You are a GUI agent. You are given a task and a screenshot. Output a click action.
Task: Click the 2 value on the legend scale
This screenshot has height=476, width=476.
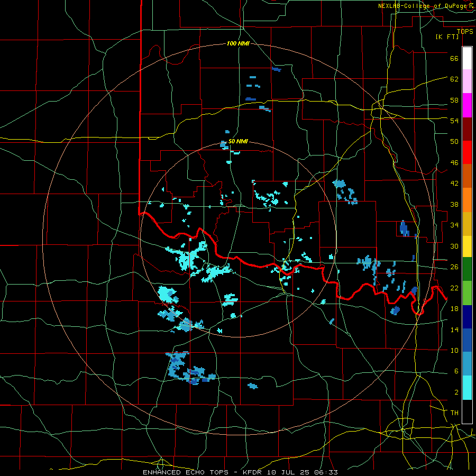(x=456, y=392)
